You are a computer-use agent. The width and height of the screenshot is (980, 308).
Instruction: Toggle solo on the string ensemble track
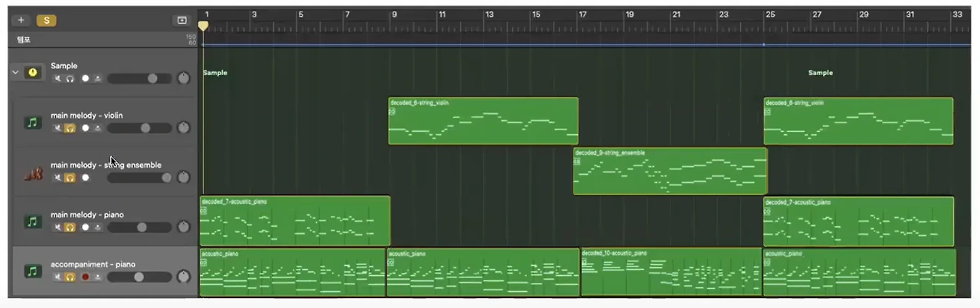[70, 178]
